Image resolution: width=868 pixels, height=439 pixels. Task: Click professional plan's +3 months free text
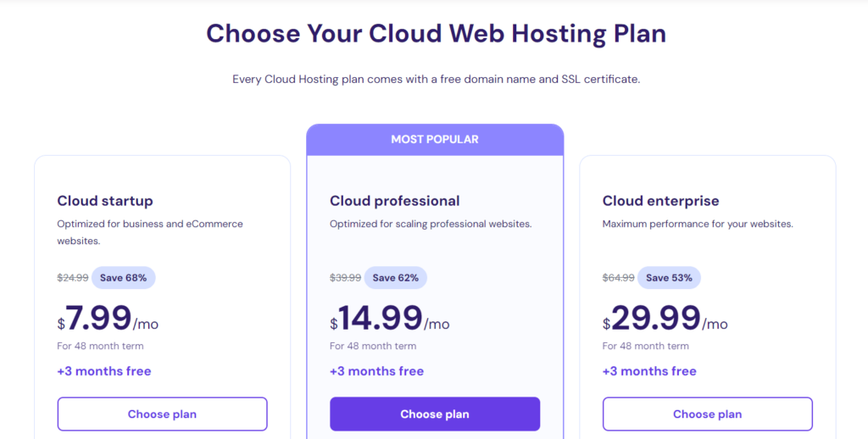point(377,371)
